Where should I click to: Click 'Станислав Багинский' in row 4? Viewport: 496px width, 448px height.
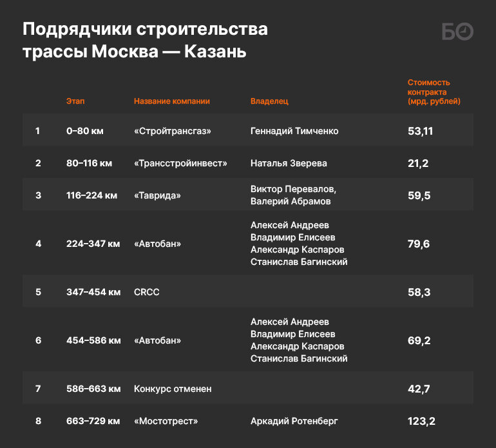click(299, 262)
